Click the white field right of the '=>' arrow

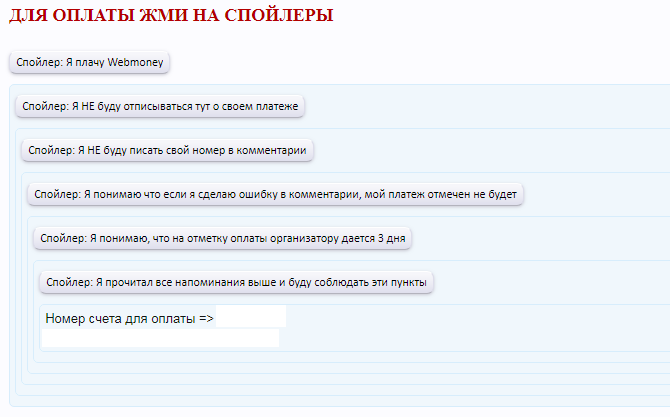click(x=251, y=317)
